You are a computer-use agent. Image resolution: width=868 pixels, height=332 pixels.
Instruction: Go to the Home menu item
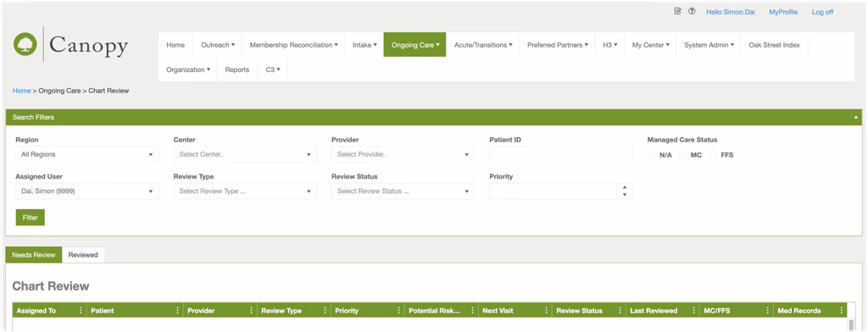[x=175, y=45]
